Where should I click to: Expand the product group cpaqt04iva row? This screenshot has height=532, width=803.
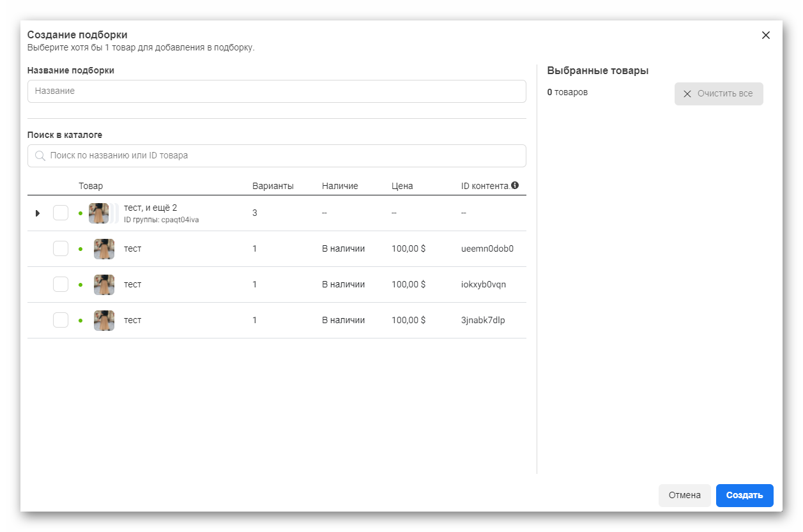[37, 213]
